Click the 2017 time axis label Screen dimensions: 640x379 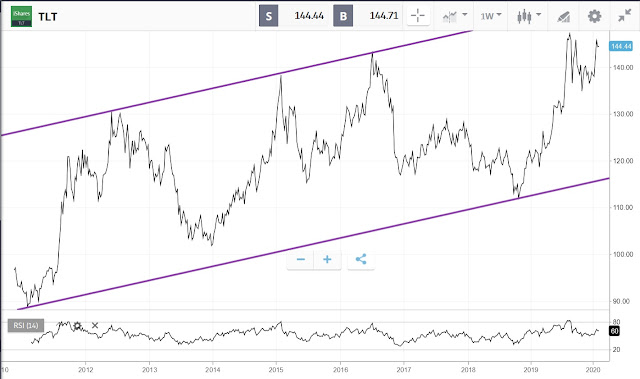click(404, 370)
